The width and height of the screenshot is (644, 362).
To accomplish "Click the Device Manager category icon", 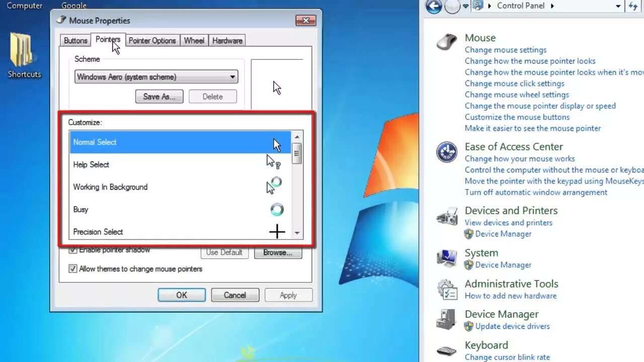I will click(x=447, y=319).
